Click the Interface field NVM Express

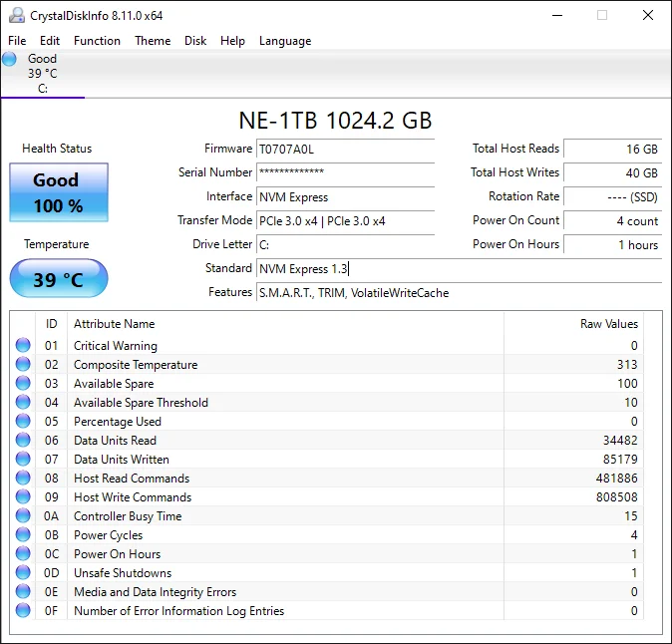pyautogui.click(x=345, y=196)
